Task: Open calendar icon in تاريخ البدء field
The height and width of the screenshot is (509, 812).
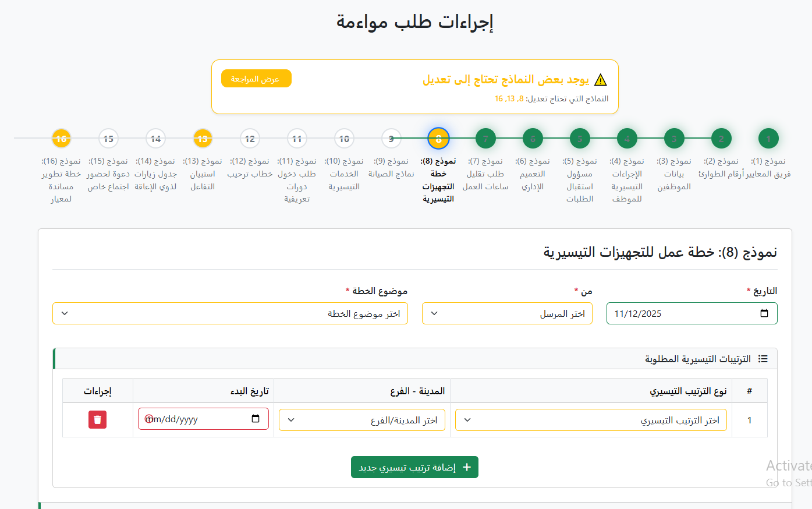Action: point(256,419)
